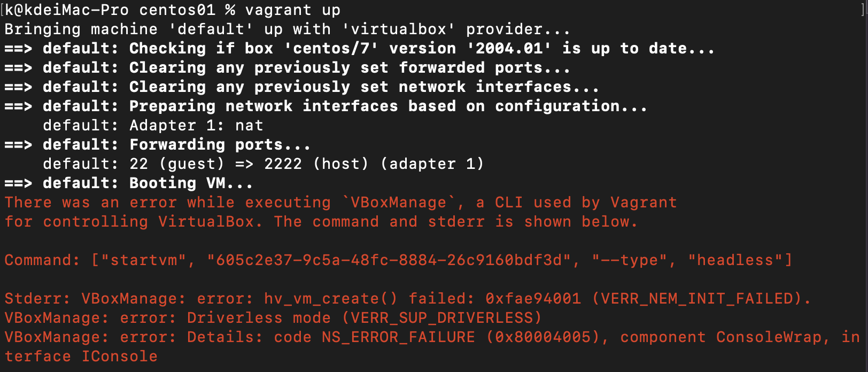Click the 'vagrant up' command text
868x372 pixels.
292,10
